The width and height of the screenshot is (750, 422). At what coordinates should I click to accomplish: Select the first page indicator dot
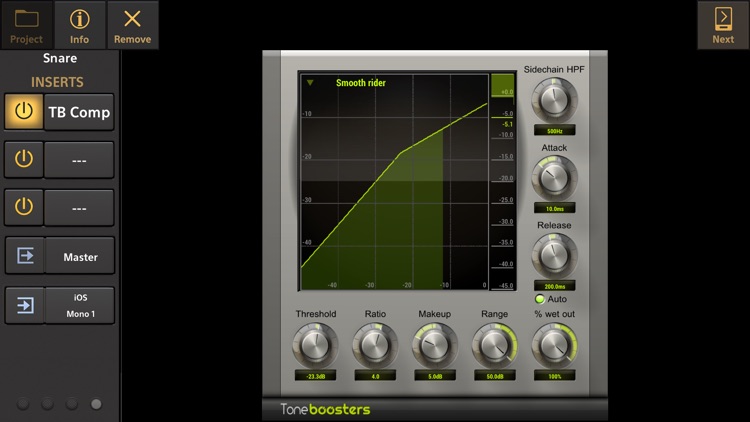coord(23,404)
